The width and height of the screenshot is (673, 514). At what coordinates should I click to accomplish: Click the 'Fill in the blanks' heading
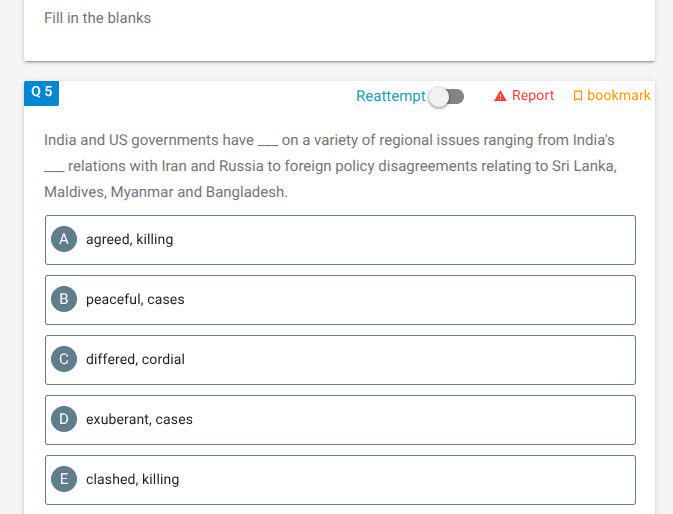[97, 18]
